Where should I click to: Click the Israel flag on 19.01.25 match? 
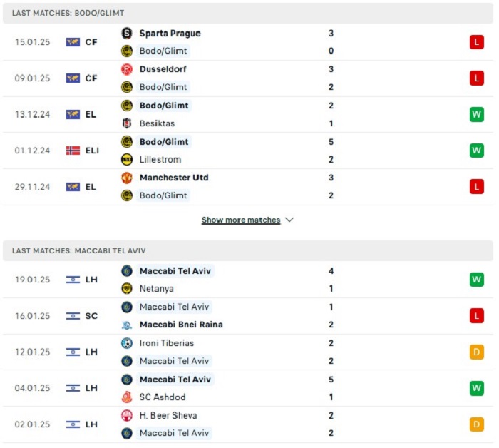click(x=73, y=280)
